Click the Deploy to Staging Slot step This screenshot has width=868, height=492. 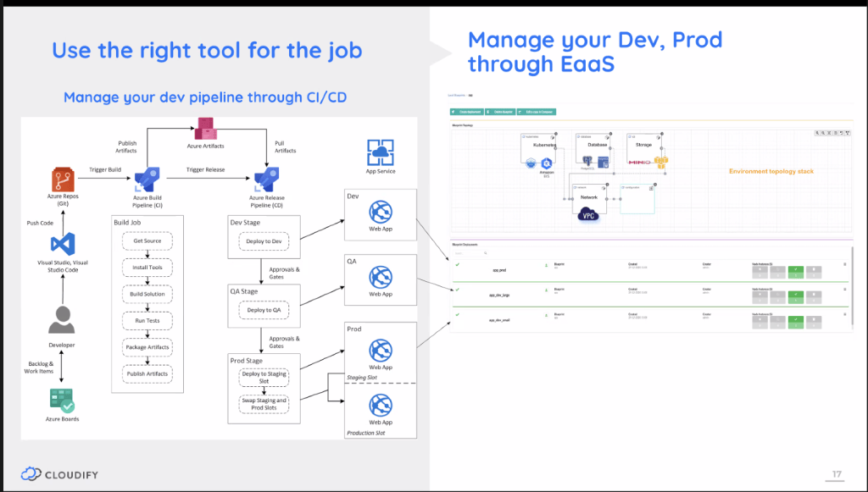264,377
